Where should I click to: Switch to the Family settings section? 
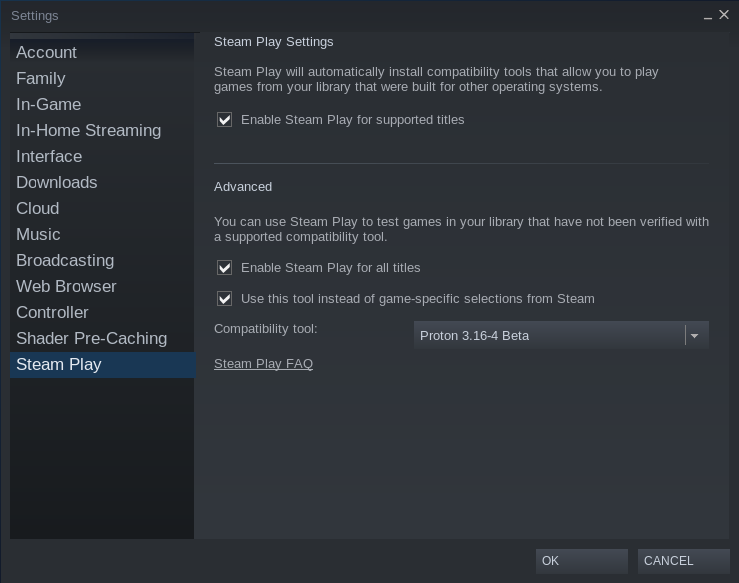point(40,78)
